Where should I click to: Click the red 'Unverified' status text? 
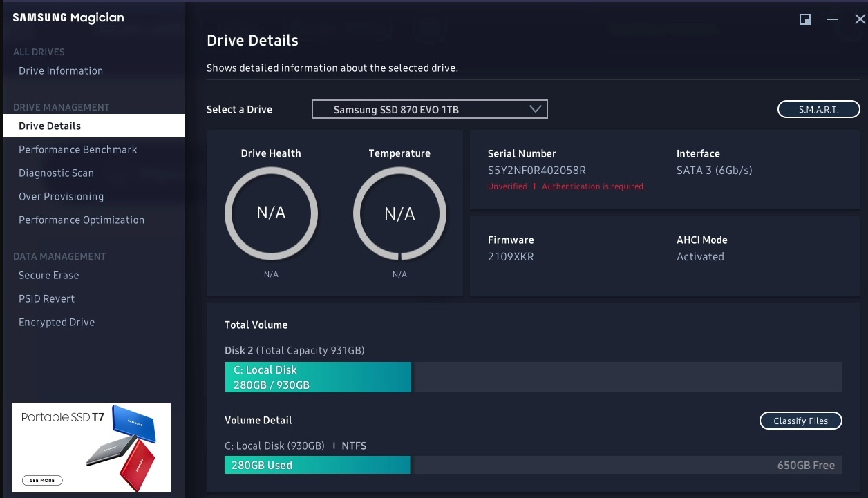507,186
